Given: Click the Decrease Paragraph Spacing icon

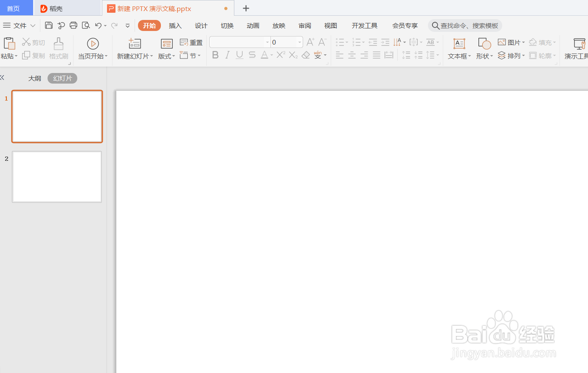Looking at the screenshot, I should click(419, 55).
